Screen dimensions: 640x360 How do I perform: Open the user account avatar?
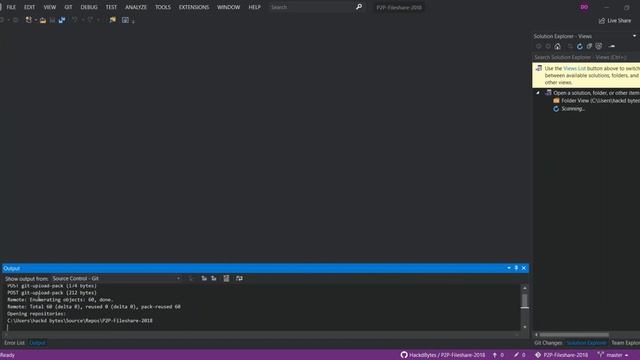coord(584,7)
